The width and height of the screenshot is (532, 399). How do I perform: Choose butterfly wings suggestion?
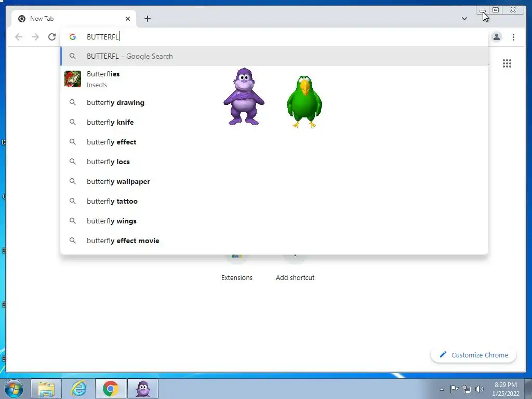tap(274, 221)
